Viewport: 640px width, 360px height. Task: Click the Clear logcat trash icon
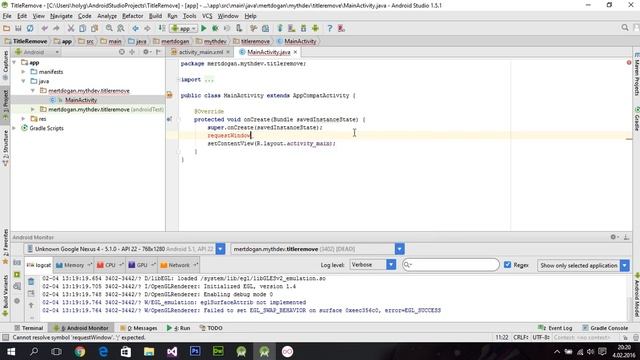point(31,282)
